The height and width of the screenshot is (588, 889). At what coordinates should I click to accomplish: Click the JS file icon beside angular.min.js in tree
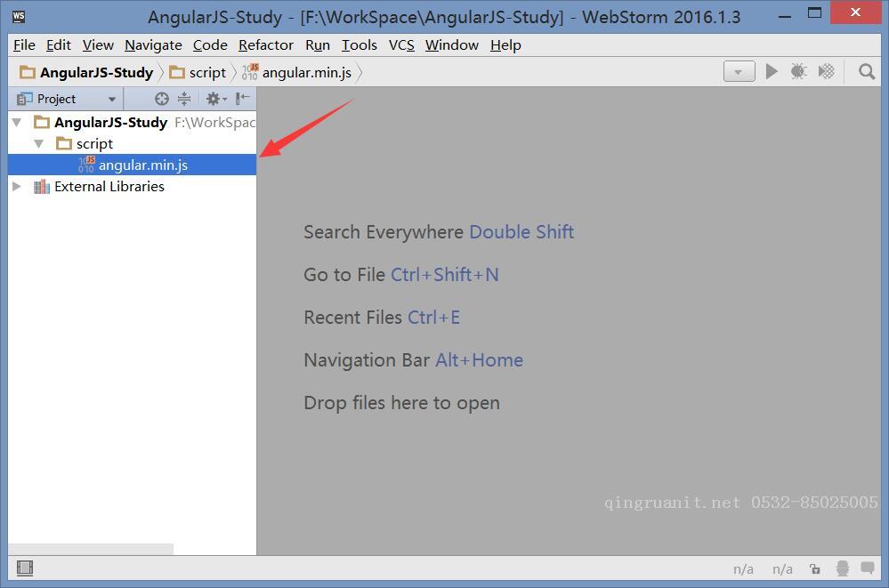coord(86,165)
